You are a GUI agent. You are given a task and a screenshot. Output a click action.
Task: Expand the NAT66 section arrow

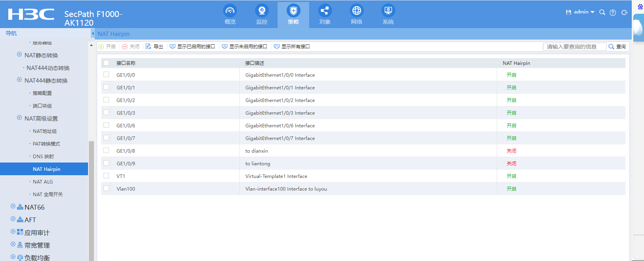(x=13, y=206)
